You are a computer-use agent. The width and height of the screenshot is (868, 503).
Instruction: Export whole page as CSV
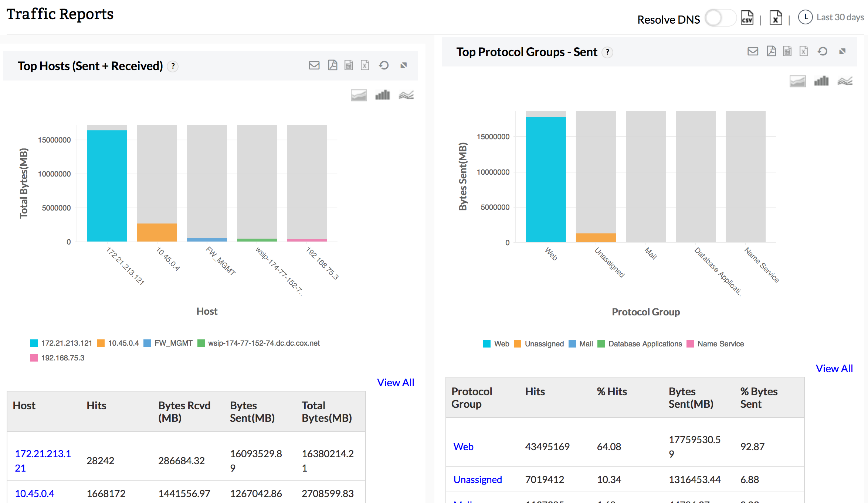click(x=747, y=18)
